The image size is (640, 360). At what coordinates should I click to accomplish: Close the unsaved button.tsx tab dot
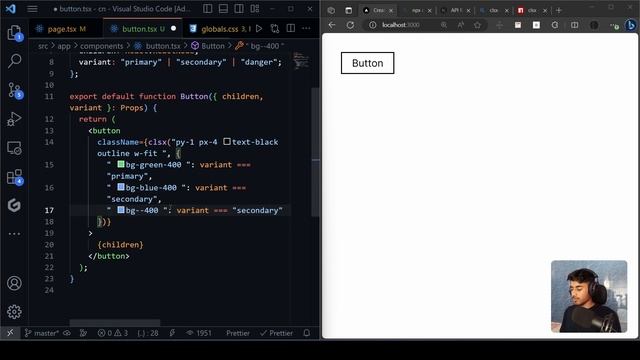coord(173,29)
